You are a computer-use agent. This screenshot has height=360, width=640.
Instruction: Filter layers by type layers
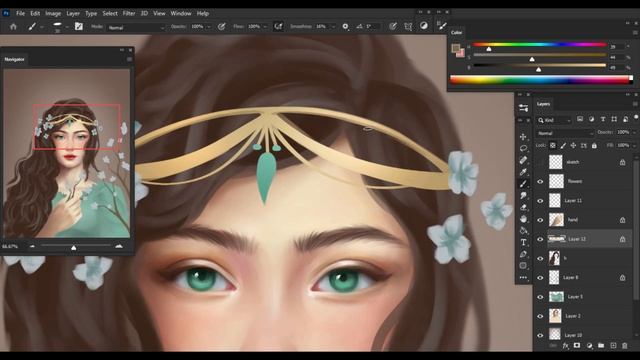(x=603, y=119)
